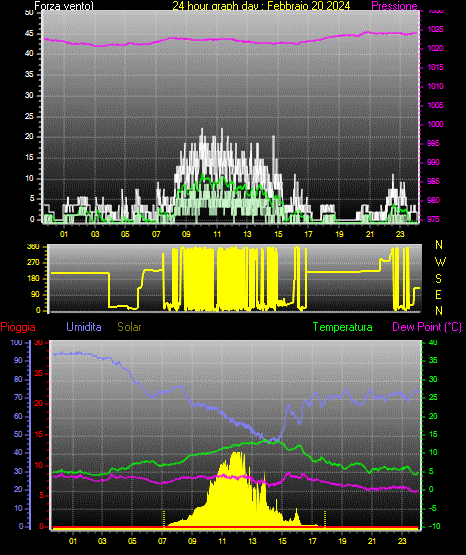Select the green 35 on temperature axis
Image resolution: width=466 pixels, height=555 pixels.
[433, 360]
